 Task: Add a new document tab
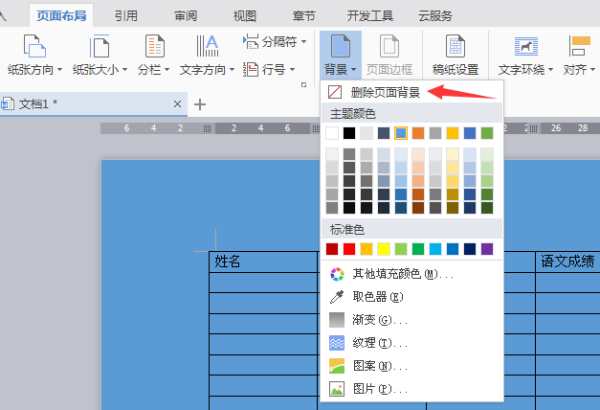200,104
